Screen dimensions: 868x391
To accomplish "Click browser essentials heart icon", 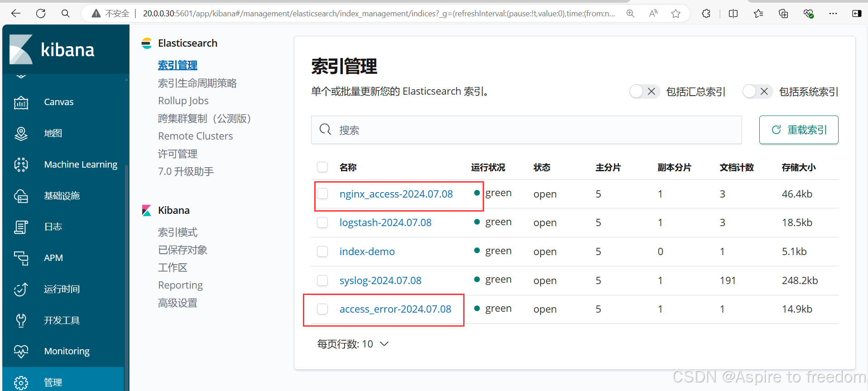I will point(809,14).
